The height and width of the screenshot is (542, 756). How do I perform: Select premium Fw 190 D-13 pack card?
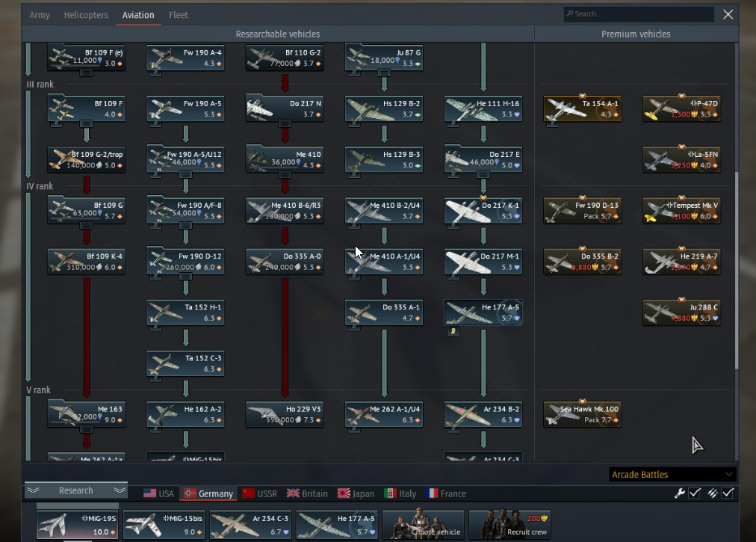(x=583, y=210)
